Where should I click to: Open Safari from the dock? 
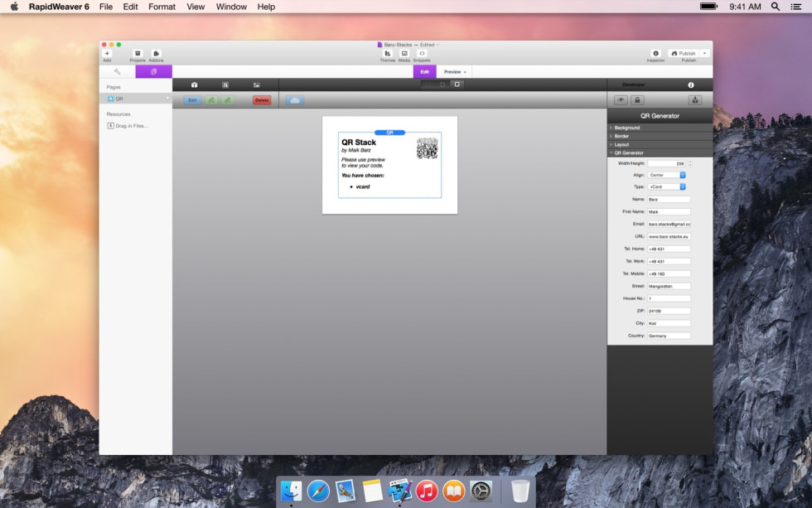(318, 491)
